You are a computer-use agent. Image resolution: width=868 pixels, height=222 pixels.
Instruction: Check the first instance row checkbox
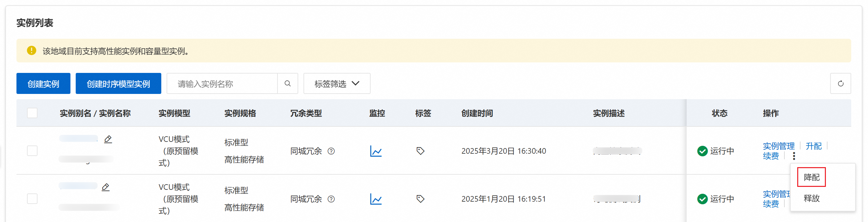click(32, 151)
